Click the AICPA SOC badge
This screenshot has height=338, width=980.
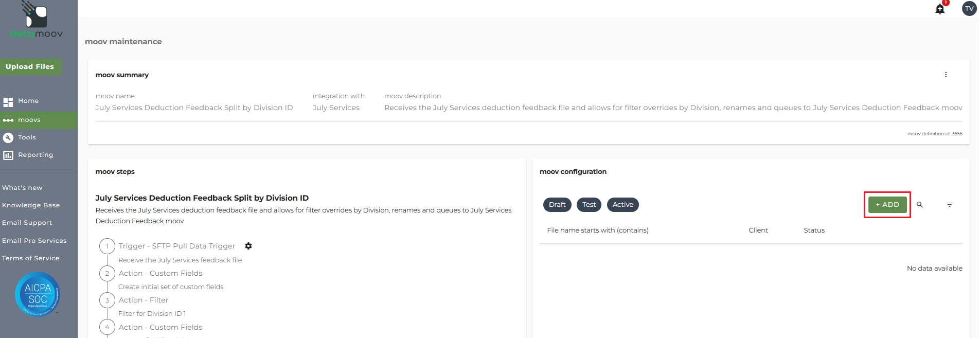(38, 294)
